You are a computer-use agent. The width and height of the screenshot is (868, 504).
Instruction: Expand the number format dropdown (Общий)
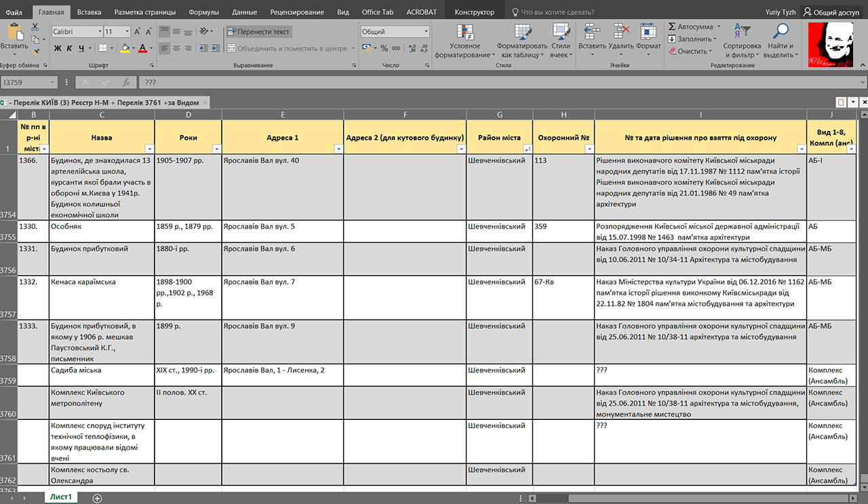click(426, 32)
